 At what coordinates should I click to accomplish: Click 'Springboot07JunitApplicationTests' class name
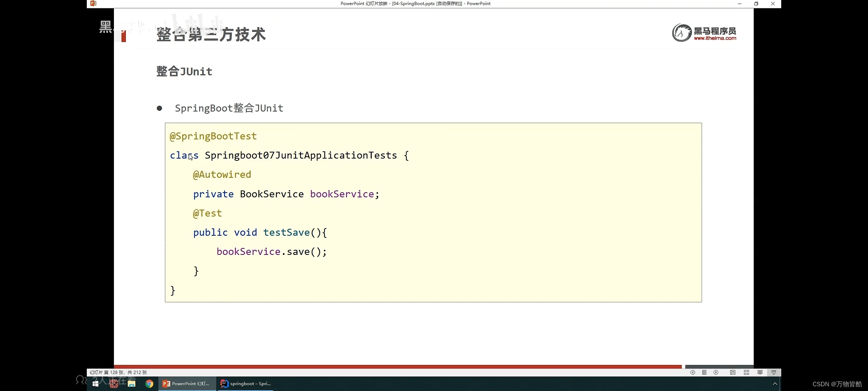[x=301, y=155]
